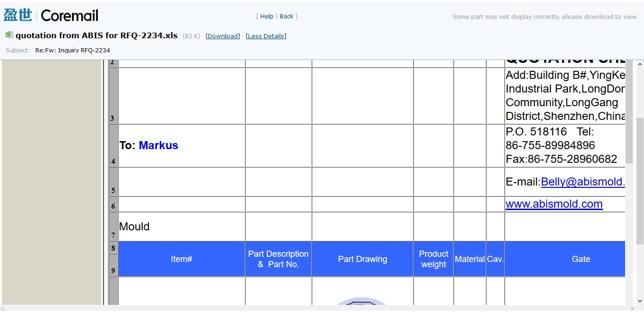Select the Material column header

point(470,259)
